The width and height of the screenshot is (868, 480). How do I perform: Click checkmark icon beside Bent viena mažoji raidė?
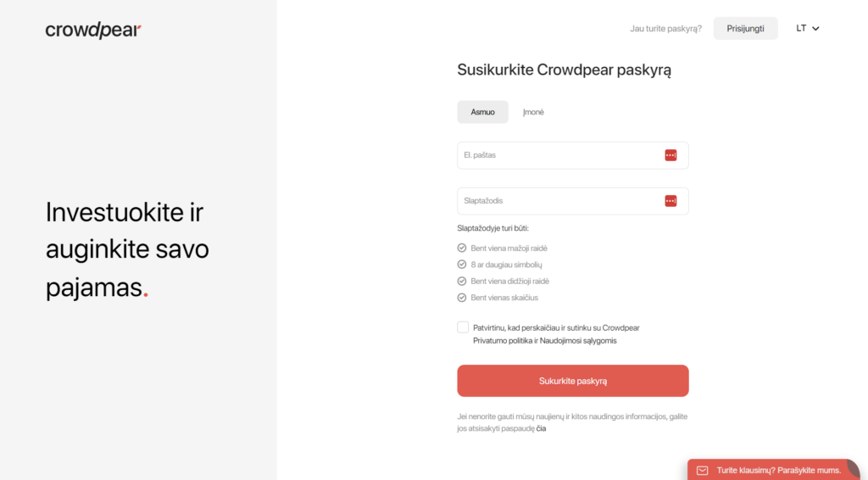(462, 248)
